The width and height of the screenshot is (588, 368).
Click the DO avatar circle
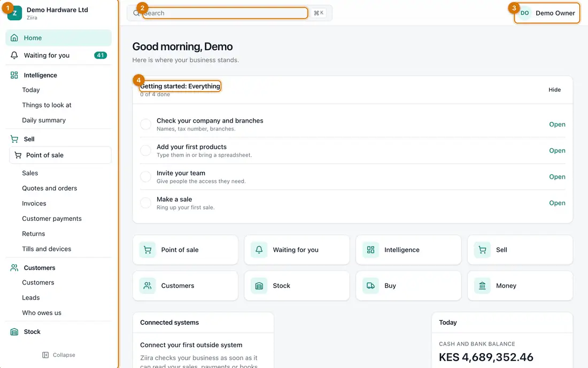click(x=524, y=13)
